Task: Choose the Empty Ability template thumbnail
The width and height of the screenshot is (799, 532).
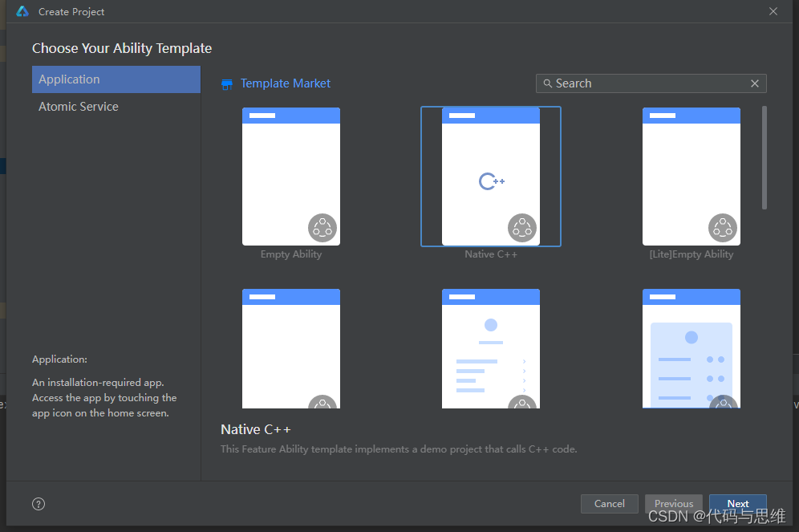Action: click(291, 177)
